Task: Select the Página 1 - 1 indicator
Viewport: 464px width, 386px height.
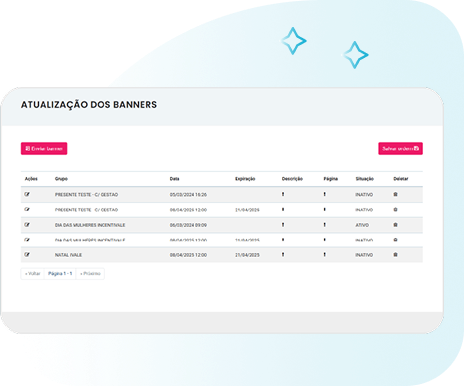Action: (x=60, y=274)
